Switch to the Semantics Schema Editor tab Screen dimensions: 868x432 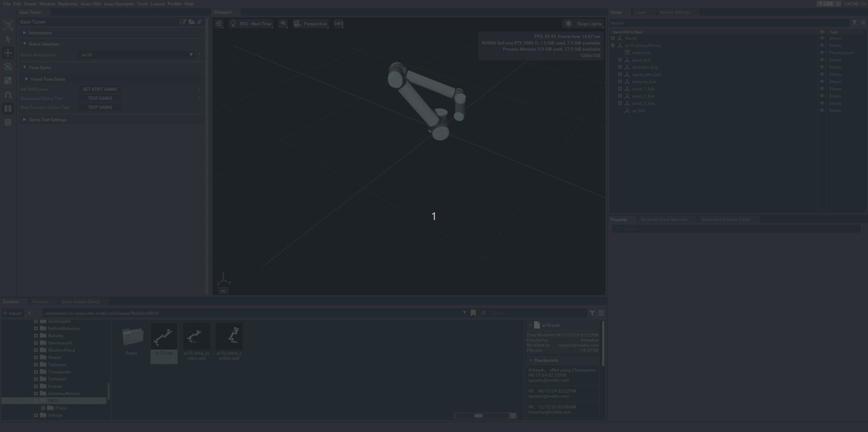pyautogui.click(x=726, y=220)
